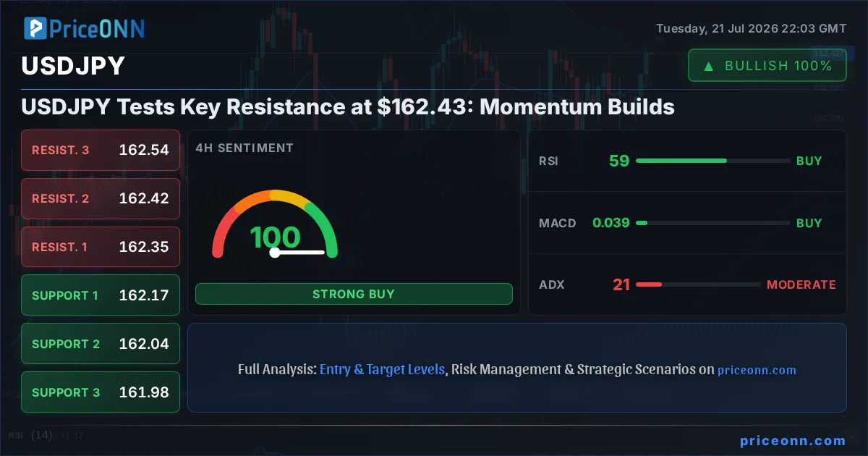
Task: Open the Entry & Target Levels link
Action: 382,369
